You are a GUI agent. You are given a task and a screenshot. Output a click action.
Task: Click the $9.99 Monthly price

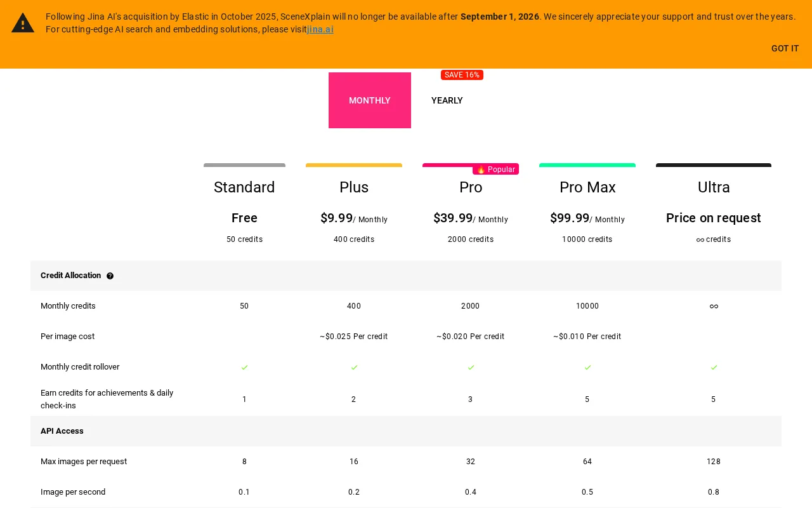(354, 218)
